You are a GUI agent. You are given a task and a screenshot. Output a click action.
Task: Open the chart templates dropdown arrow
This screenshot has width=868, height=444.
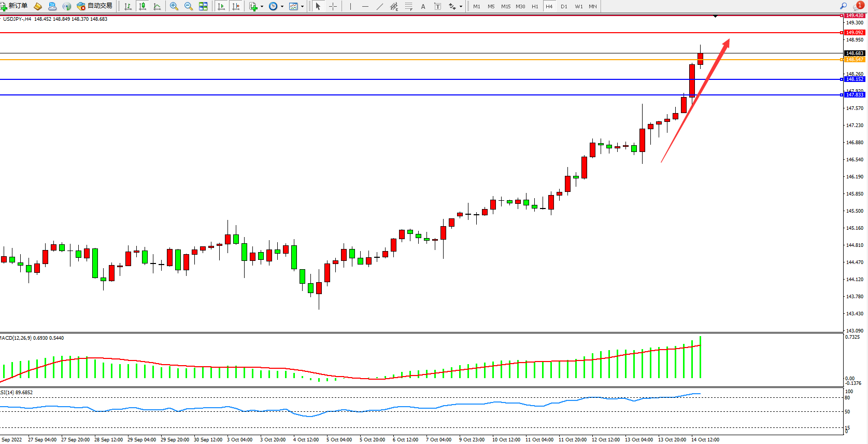pyautogui.click(x=303, y=7)
